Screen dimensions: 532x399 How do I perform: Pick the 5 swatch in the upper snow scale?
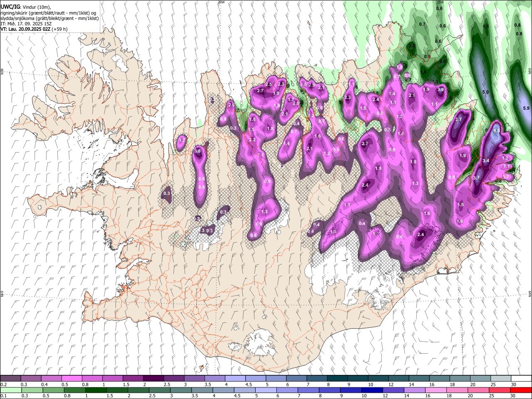pyautogui.click(x=276, y=378)
